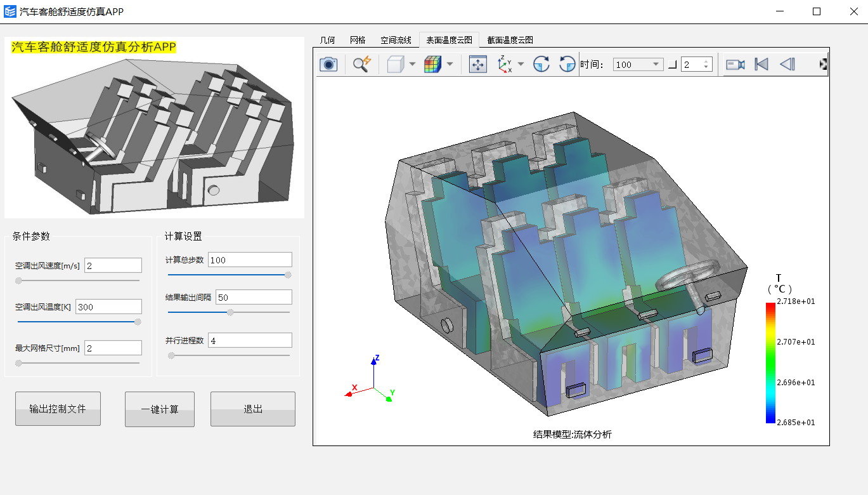Click the 结果输出间隔 slider handle
868x495 pixels.
(230, 312)
